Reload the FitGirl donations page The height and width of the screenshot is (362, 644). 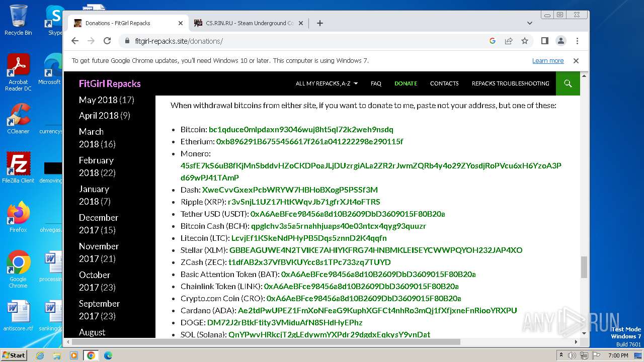coord(107,41)
